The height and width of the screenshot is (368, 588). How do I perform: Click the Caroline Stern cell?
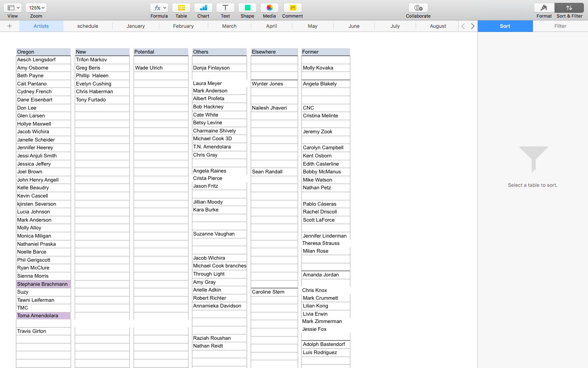[x=274, y=292]
